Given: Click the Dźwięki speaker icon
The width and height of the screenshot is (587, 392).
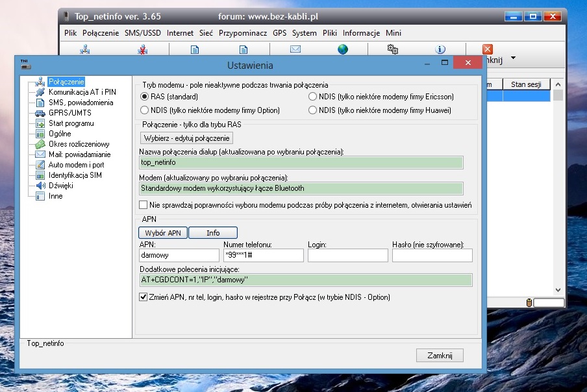Looking at the screenshot, I should 40,186.
